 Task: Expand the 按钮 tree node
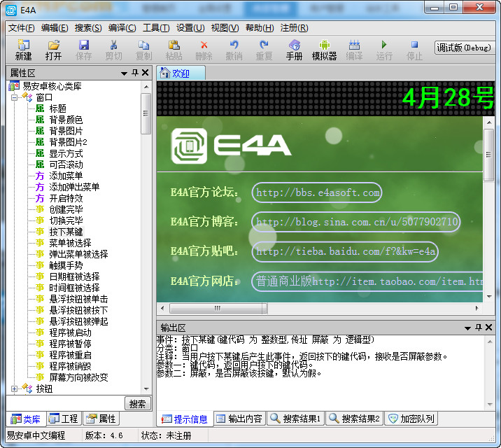click(14, 389)
